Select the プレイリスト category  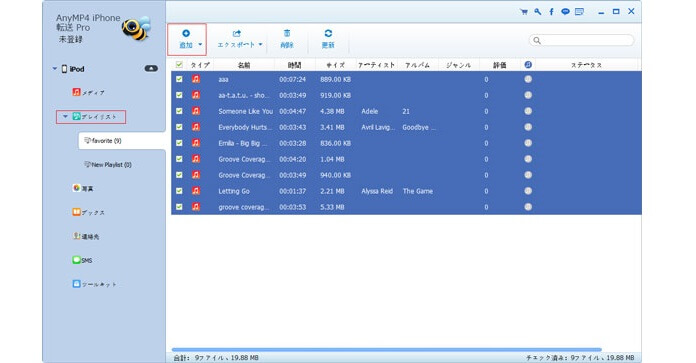95,117
